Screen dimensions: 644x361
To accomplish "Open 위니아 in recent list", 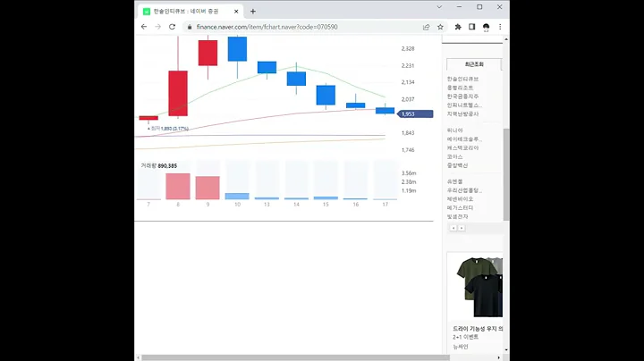I will (454, 130).
